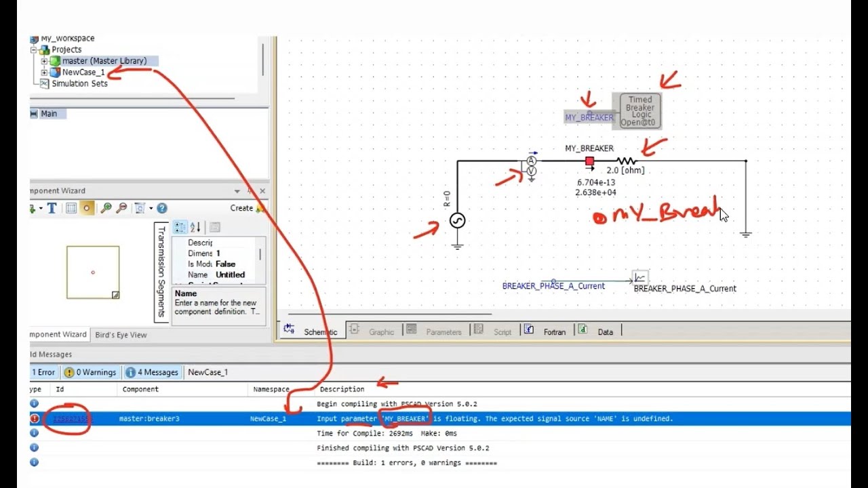Switch to the Schematic tab
The height and width of the screenshot is (488, 868).
pyautogui.click(x=313, y=331)
